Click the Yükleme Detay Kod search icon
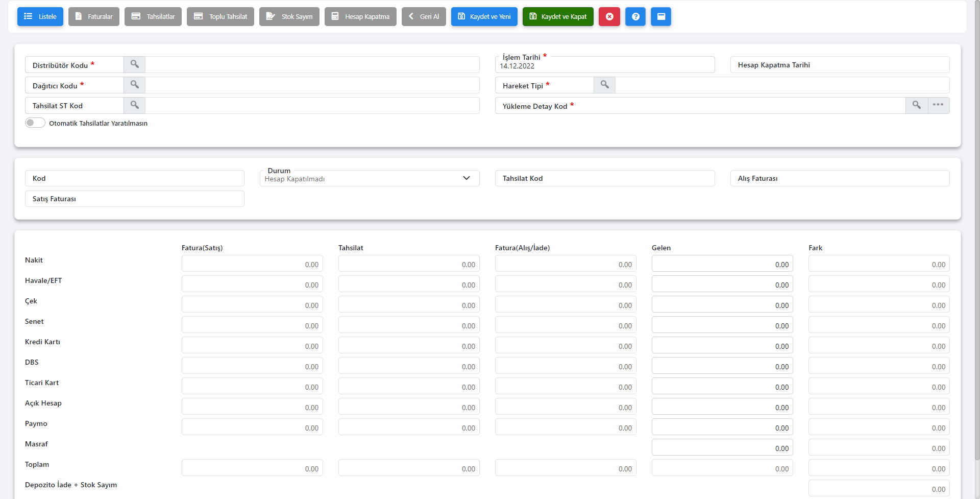980x499 pixels. tap(916, 105)
